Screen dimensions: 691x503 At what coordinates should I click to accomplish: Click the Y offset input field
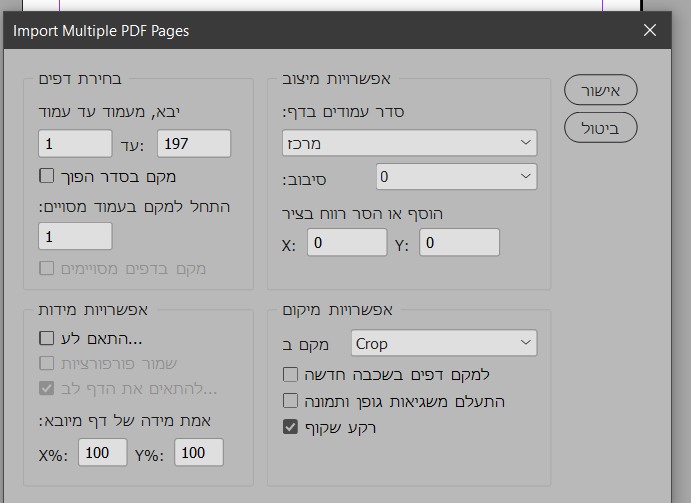point(459,242)
